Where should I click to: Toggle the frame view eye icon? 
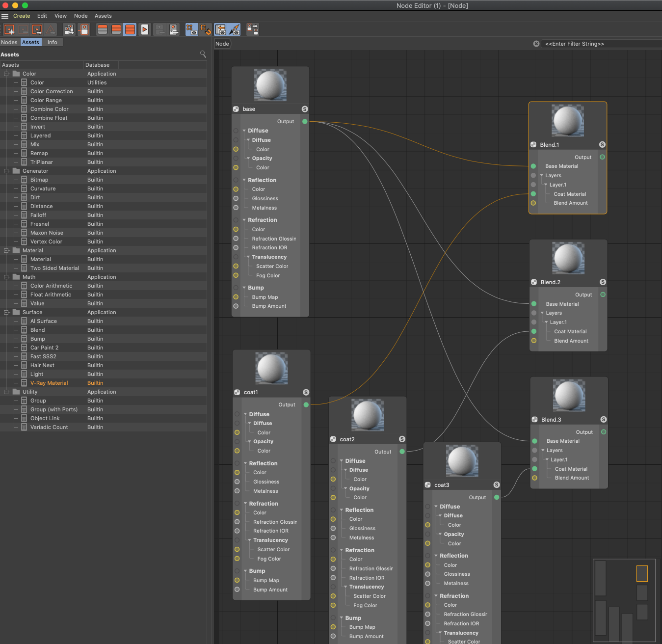coord(192,29)
